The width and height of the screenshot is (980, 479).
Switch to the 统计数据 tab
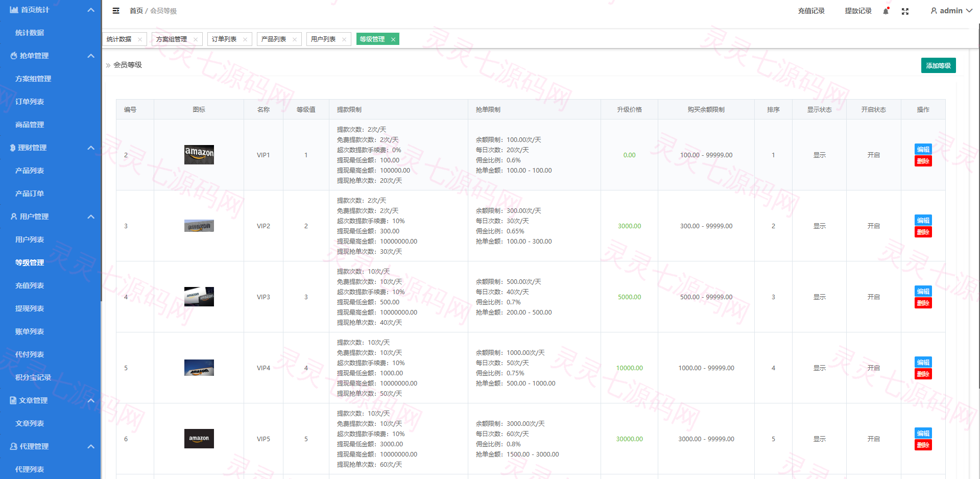point(119,39)
